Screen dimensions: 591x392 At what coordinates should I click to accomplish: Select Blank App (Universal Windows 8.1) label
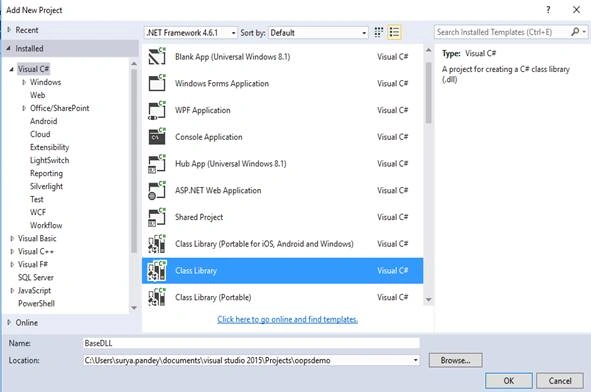pos(233,57)
